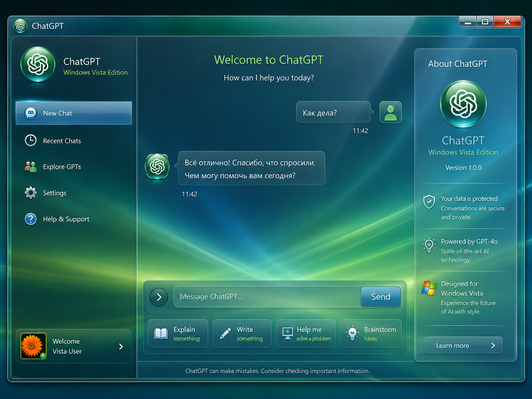This screenshot has height=399, width=532.
Task: Click the Settings gear icon
Action: pyautogui.click(x=30, y=193)
